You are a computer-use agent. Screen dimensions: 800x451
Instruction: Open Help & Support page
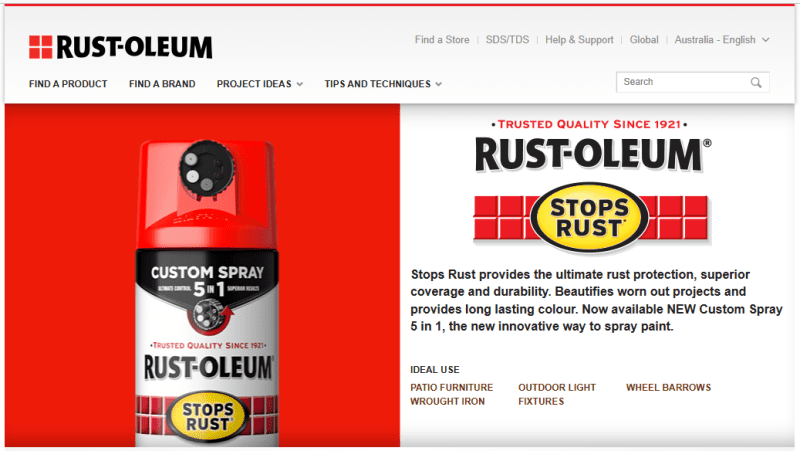point(579,40)
